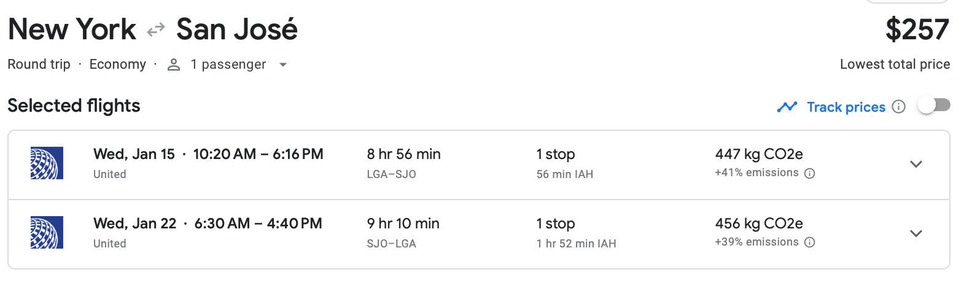Click the info icon next to Track prices
This screenshot has width=980, height=291.
click(x=898, y=107)
